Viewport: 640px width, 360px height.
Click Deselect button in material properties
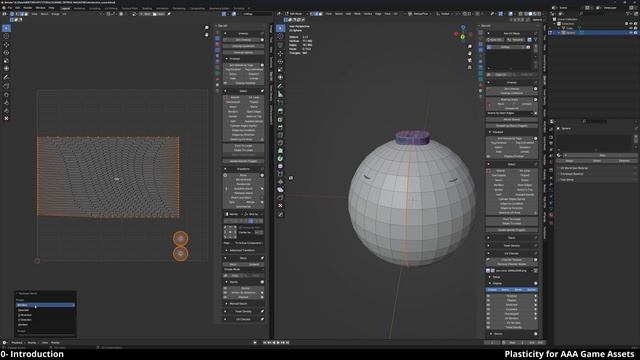coord(624,161)
